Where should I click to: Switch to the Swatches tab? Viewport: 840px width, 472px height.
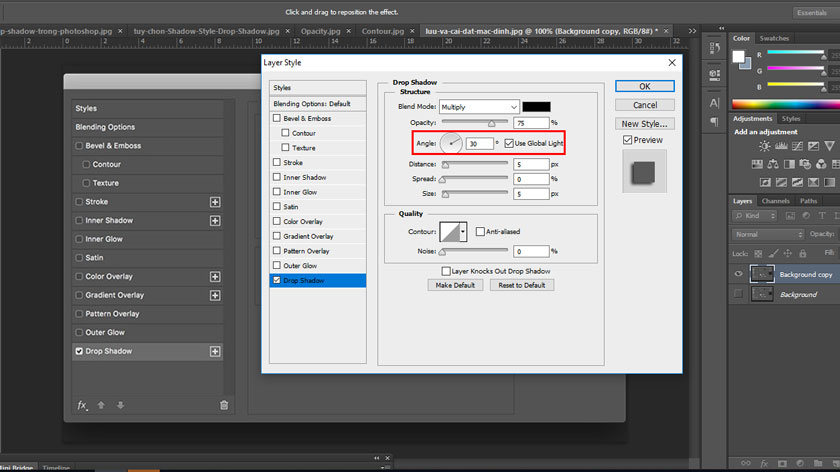click(774, 38)
